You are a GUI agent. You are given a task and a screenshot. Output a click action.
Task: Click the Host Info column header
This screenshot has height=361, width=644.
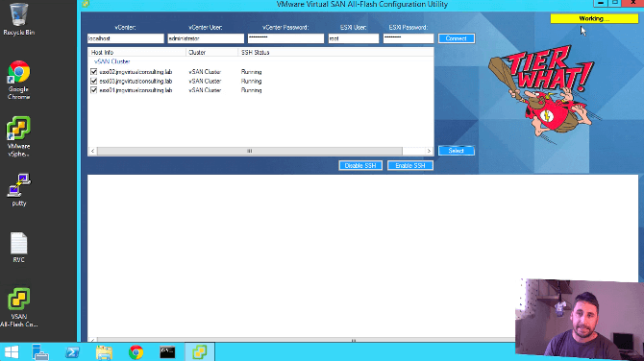click(137, 53)
